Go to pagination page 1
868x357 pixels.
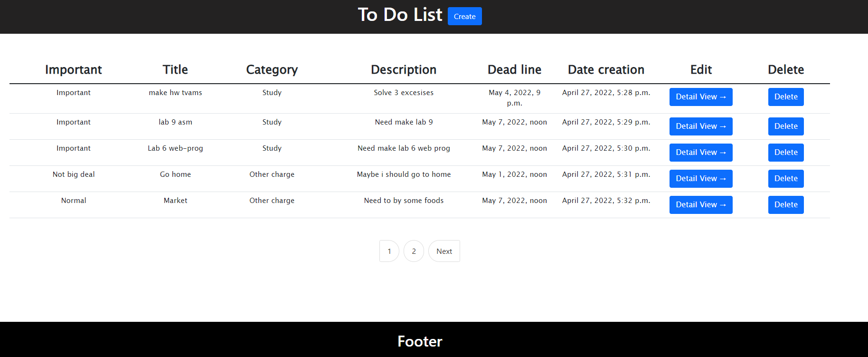(389, 251)
